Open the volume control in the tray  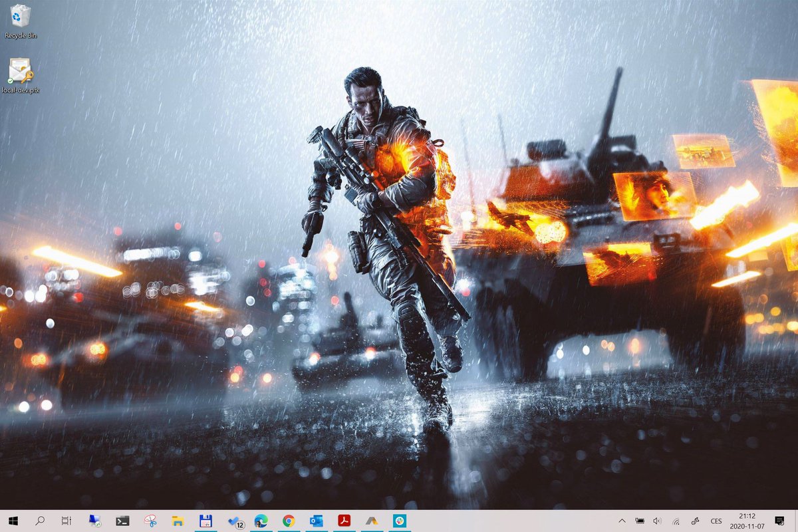[x=658, y=521]
